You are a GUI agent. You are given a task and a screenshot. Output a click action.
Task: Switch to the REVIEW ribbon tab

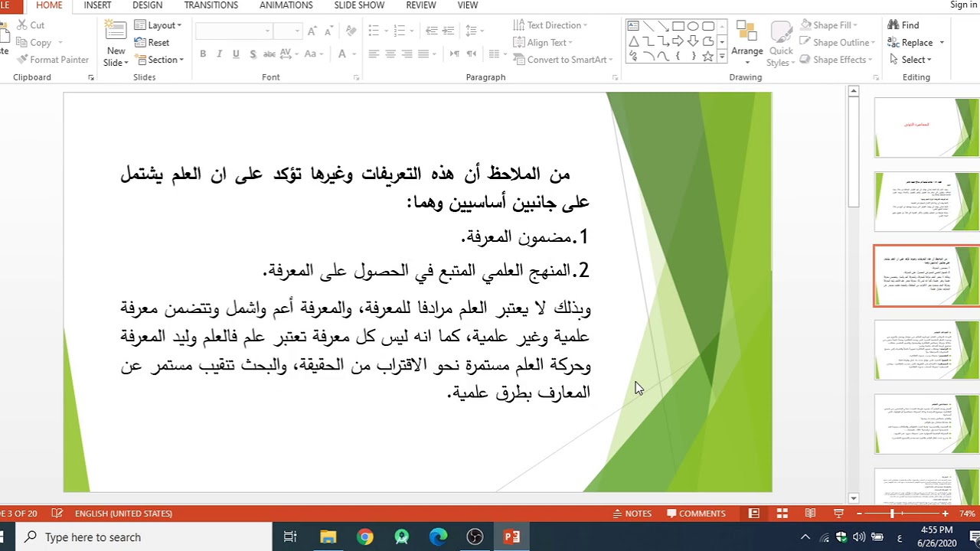[420, 5]
